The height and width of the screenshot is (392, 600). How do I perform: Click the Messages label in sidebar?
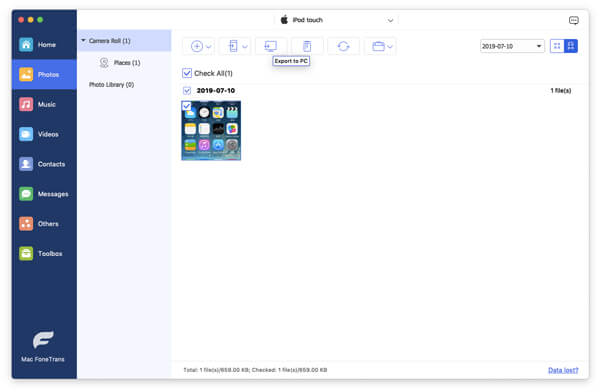pos(53,194)
